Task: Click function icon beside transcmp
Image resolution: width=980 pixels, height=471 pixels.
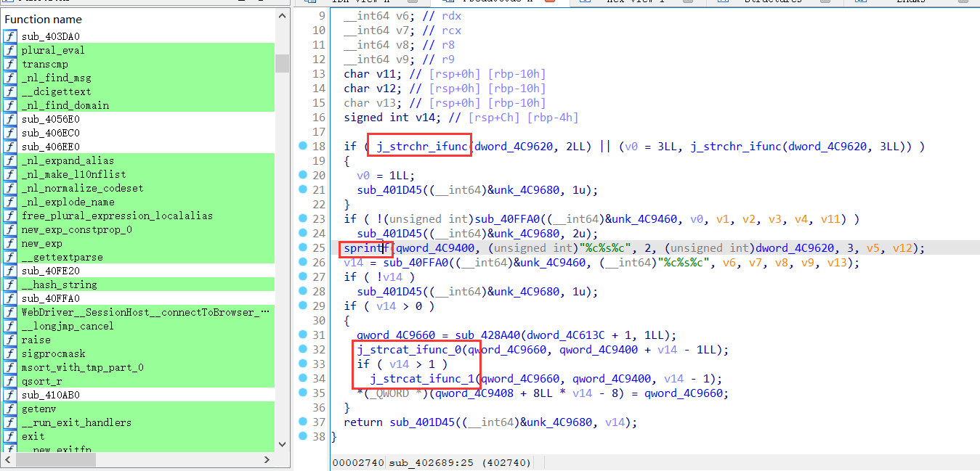Action: [10, 64]
